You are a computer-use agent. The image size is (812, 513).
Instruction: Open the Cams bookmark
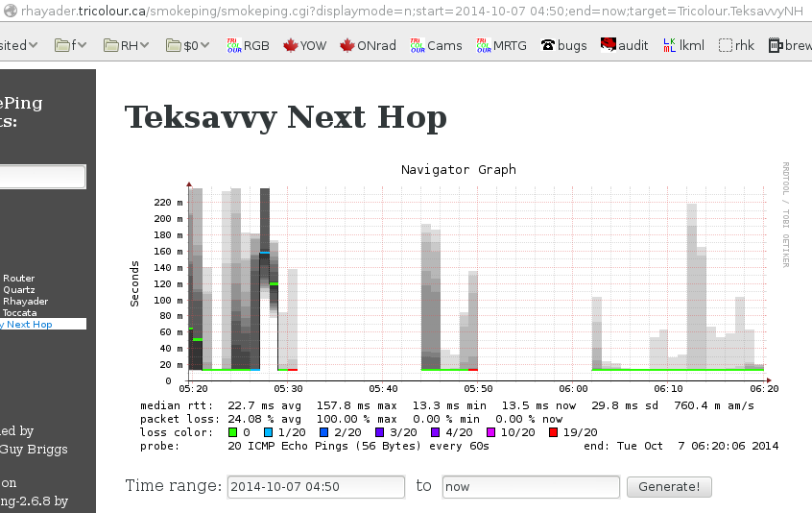click(436, 45)
